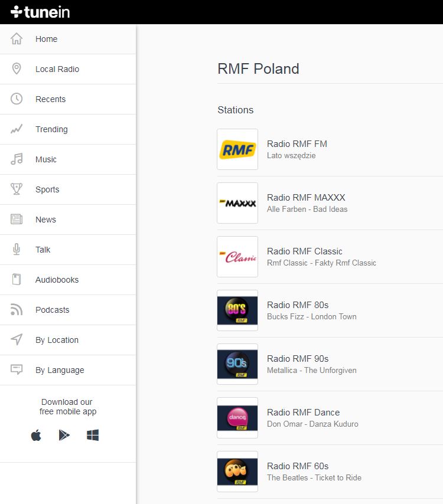Click the RMF 60s logo thumbnail
The image size is (443, 504).
pyautogui.click(x=237, y=471)
